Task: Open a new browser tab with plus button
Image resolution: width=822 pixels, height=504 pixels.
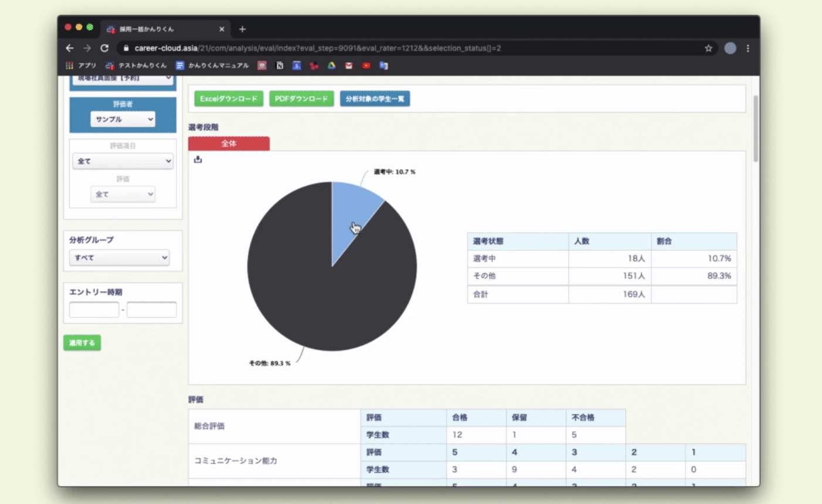Action: coord(242,29)
